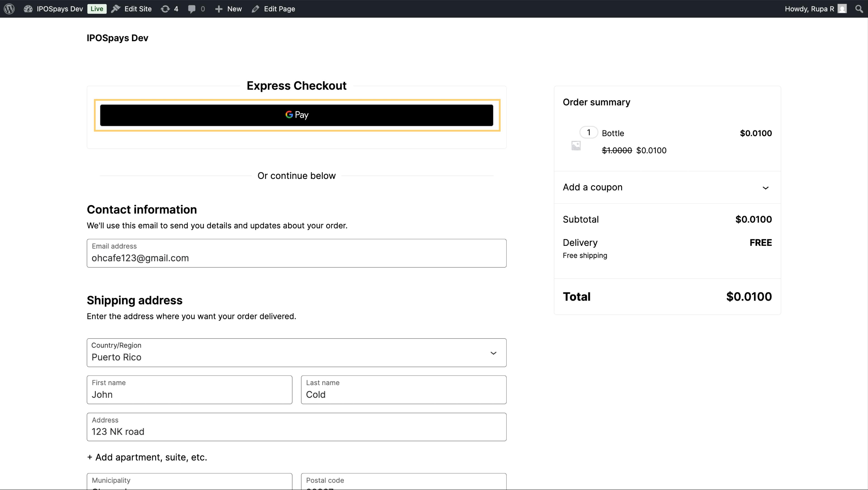This screenshot has height=490, width=868.
Task: Click the Add apartment, suite, etc. link
Action: pos(147,457)
